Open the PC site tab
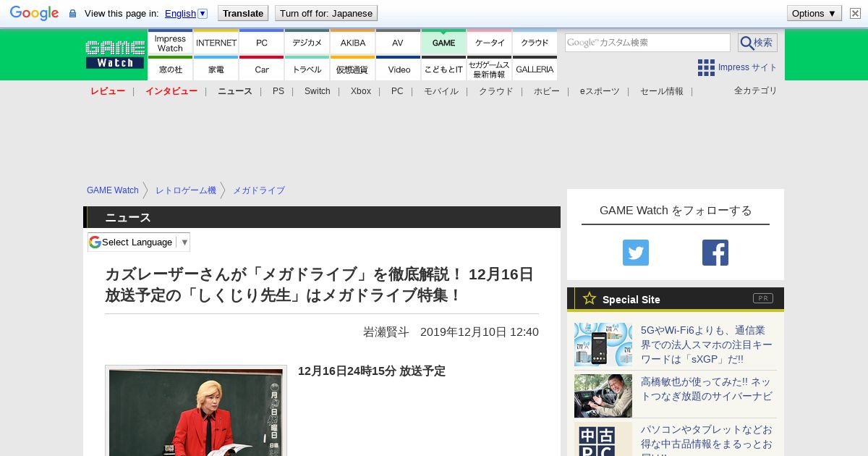This screenshot has height=456, width=868. coord(262,43)
